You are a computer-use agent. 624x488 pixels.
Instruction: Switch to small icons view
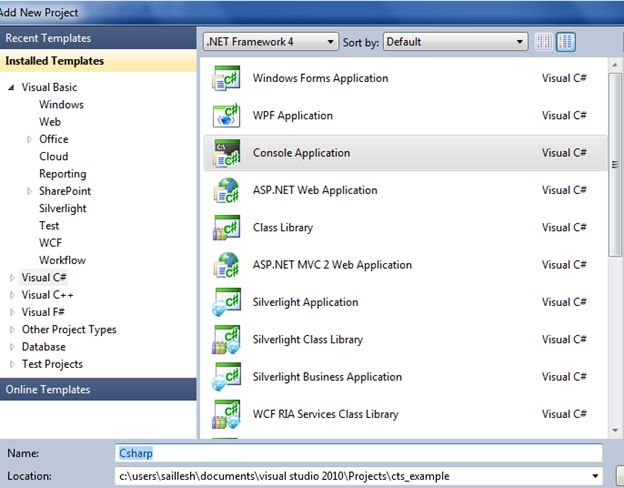tap(544, 41)
